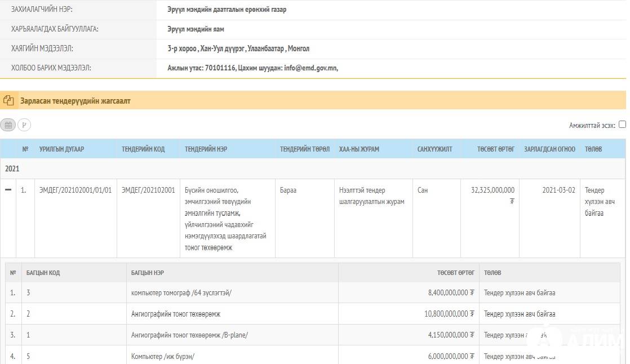Click the Бараа tender type cell

(288, 190)
